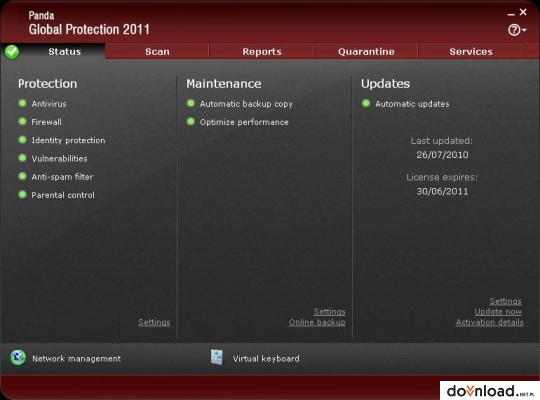
Task: Click the green dot beside Antivirus
Action: point(22,103)
